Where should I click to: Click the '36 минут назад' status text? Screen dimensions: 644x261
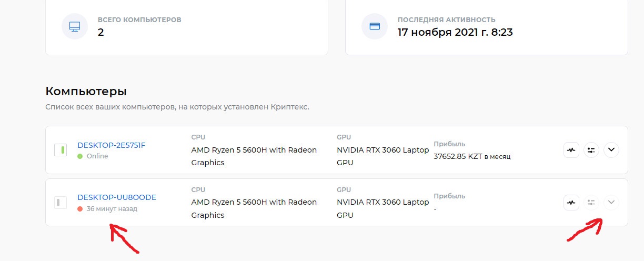[x=112, y=209]
